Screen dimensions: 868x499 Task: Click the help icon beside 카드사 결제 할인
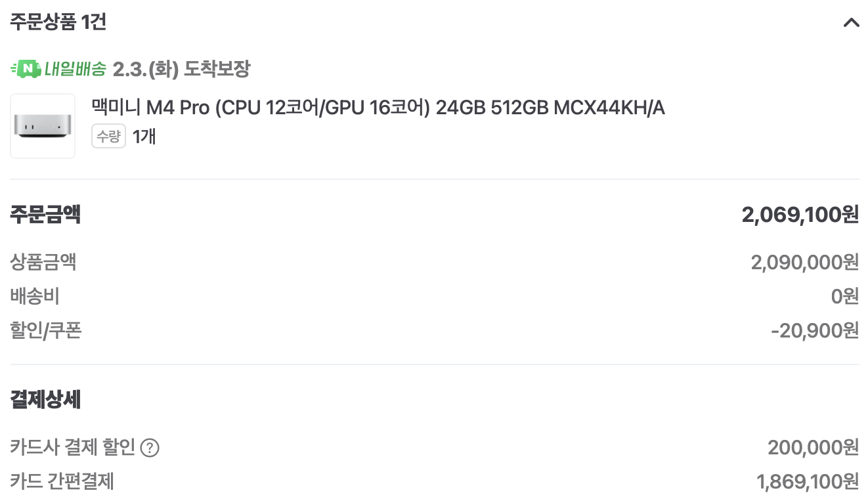point(150,448)
